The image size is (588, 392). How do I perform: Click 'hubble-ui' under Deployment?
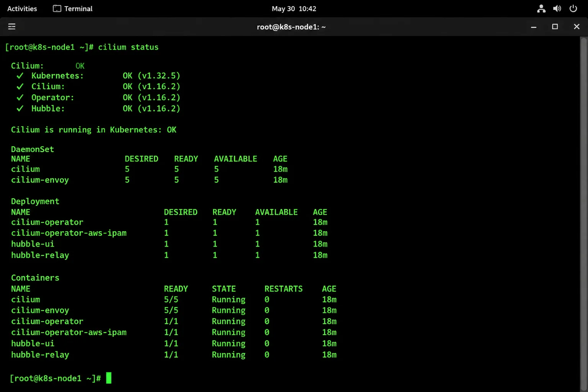click(x=33, y=244)
